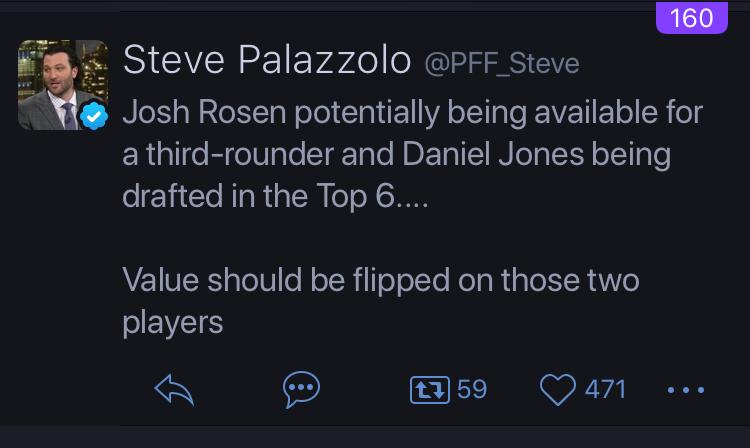Open Steve Palazzolo's profile picture
This screenshot has height=448, width=750.
coord(62,85)
